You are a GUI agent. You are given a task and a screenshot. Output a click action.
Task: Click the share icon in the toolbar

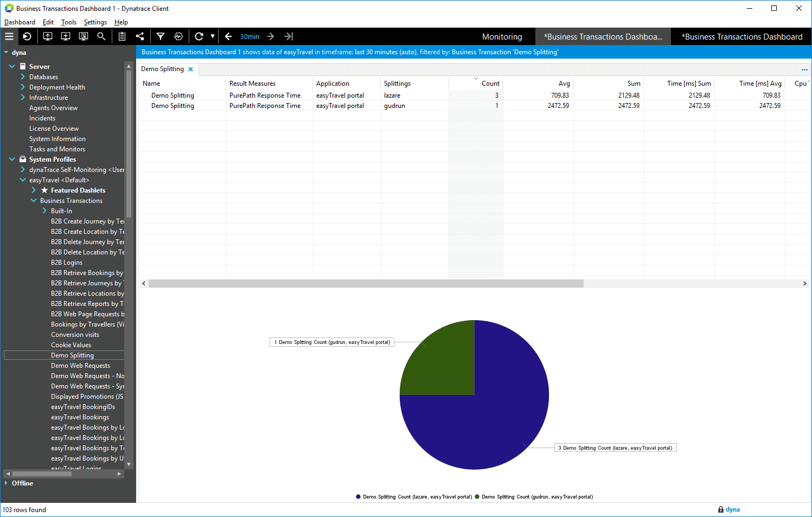pyautogui.click(x=140, y=36)
